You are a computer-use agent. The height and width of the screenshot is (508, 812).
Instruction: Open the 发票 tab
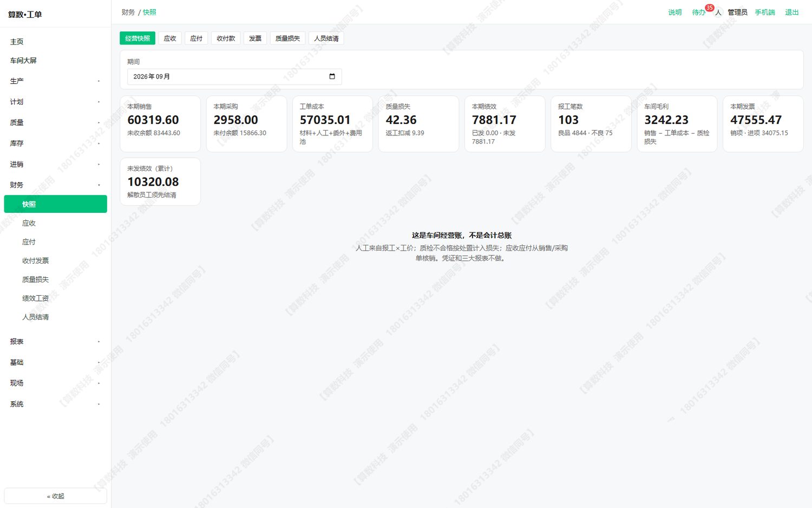255,38
